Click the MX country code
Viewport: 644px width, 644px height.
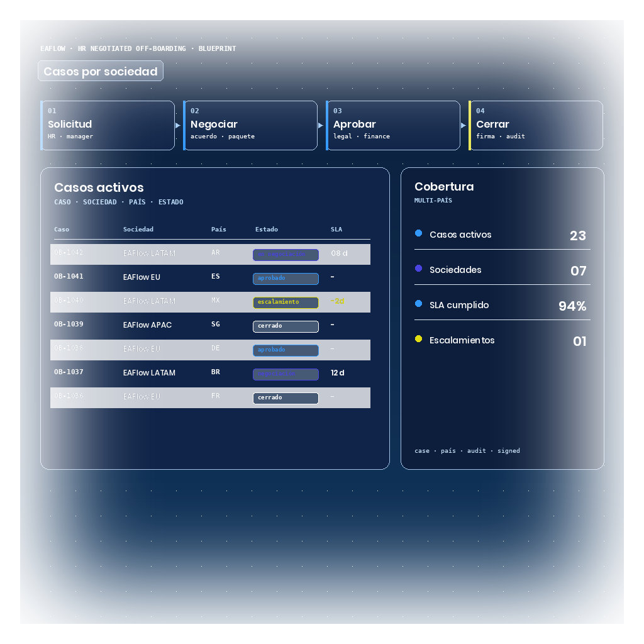click(x=216, y=300)
